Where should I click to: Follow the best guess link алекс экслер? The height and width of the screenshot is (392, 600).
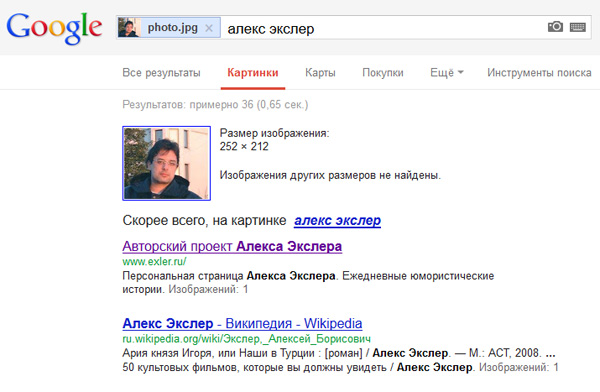(338, 220)
